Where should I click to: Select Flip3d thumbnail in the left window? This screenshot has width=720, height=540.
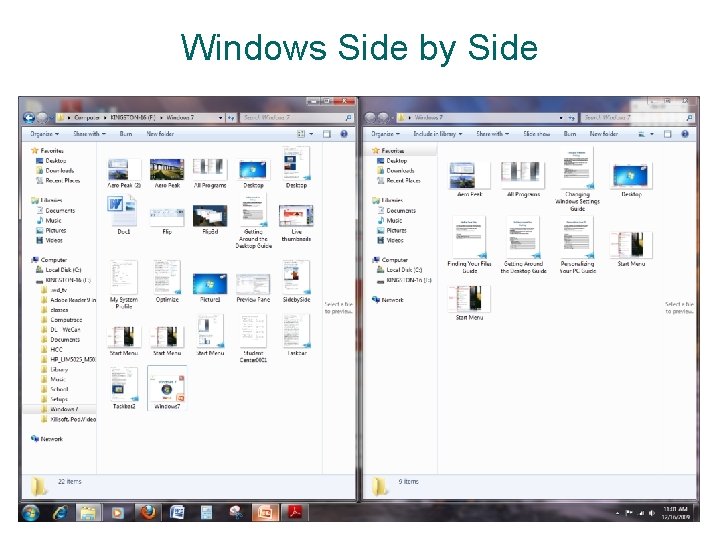point(210,220)
